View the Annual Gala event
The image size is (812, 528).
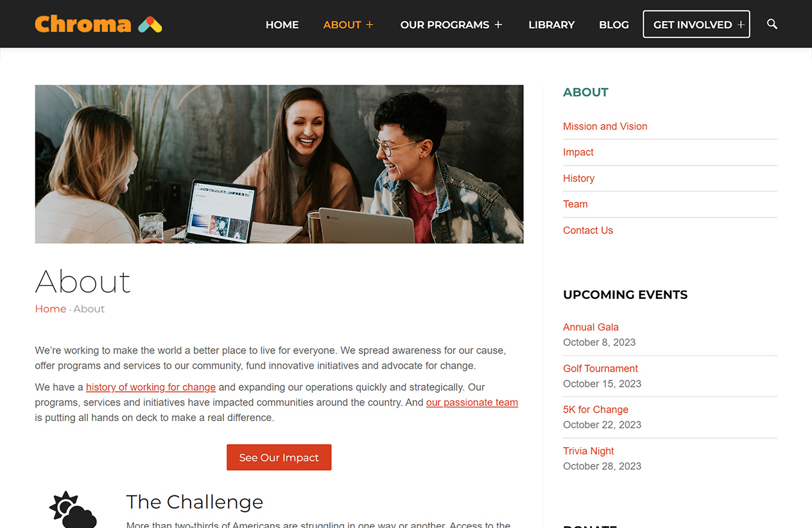click(x=591, y=327)
